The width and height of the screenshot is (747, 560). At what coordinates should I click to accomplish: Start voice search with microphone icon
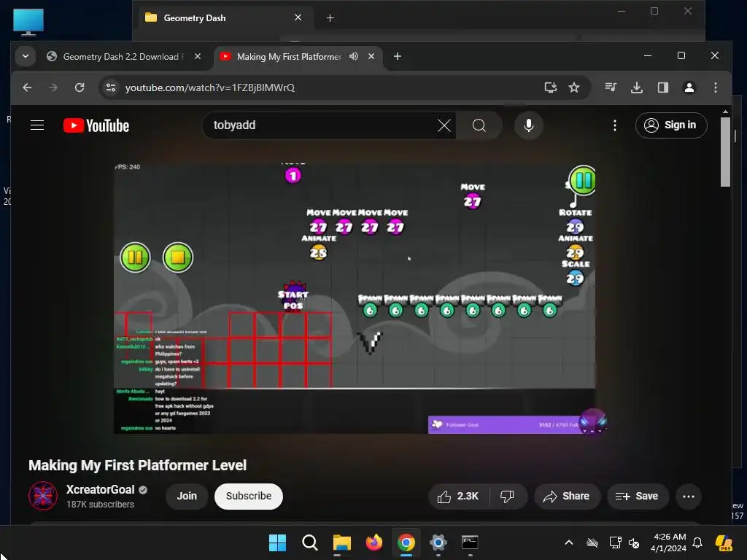[x=528, y=125]
